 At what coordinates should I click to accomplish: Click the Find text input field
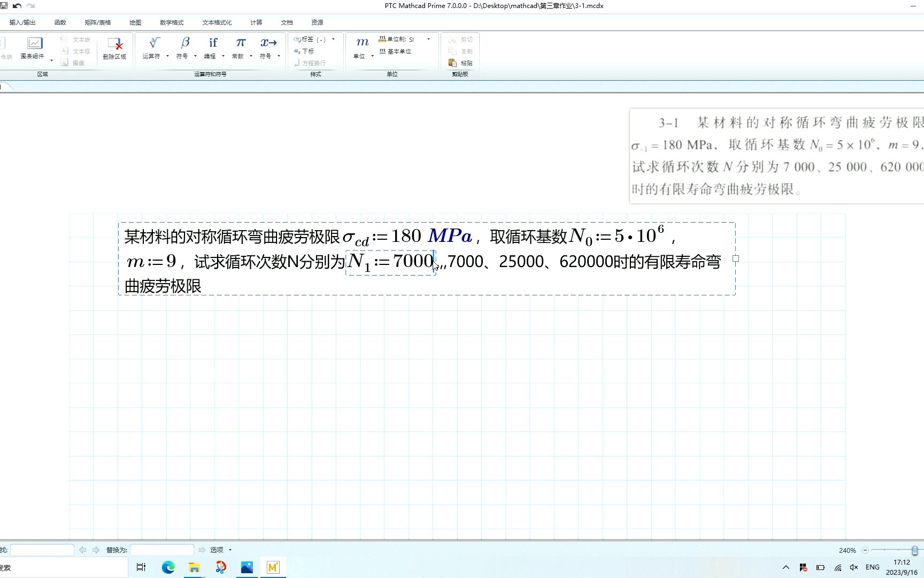pyautogui.click(x=42, y=550)
